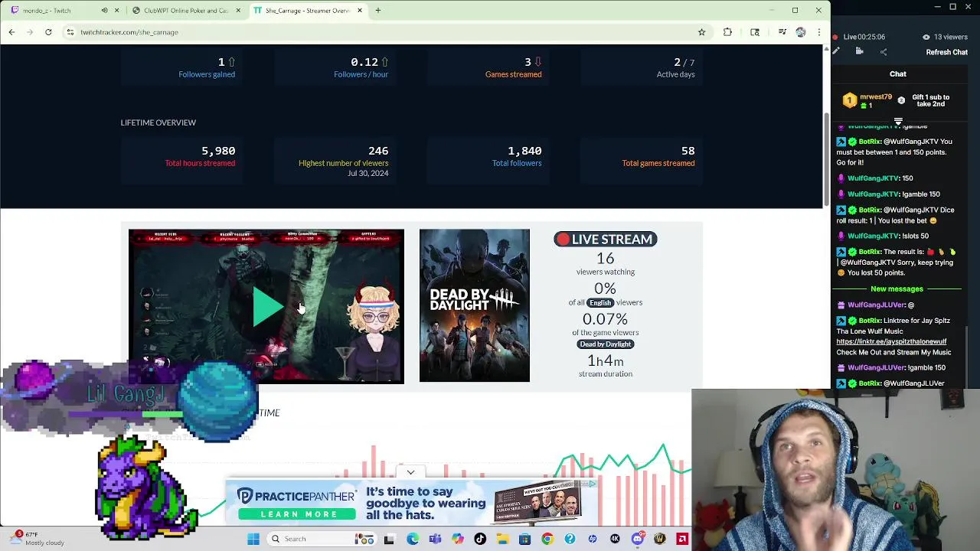Click the LIVE STREAM badge
Screen dimensions: 980x551
pyautogui.click(x=605, y=240)
